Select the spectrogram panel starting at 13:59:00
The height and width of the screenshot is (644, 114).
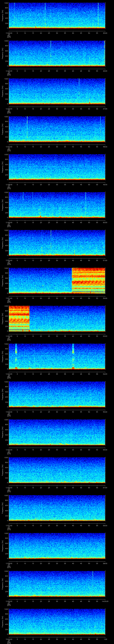[x=57, y=584]
